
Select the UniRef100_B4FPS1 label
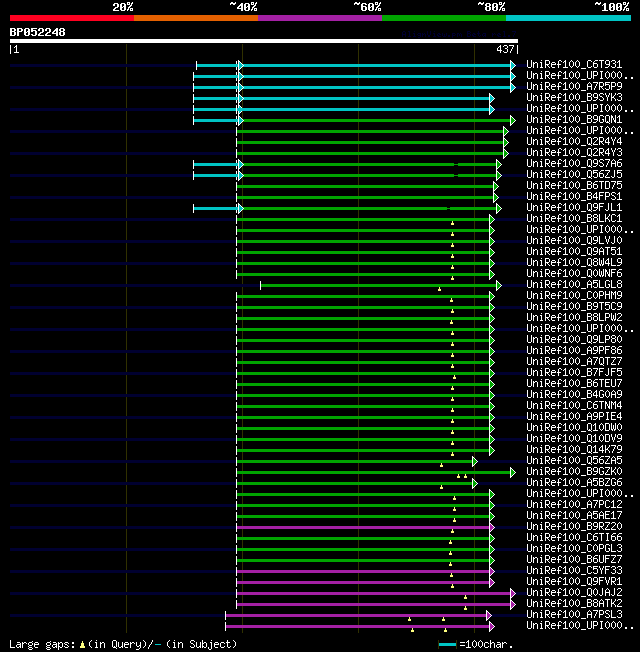click(574, 196)
